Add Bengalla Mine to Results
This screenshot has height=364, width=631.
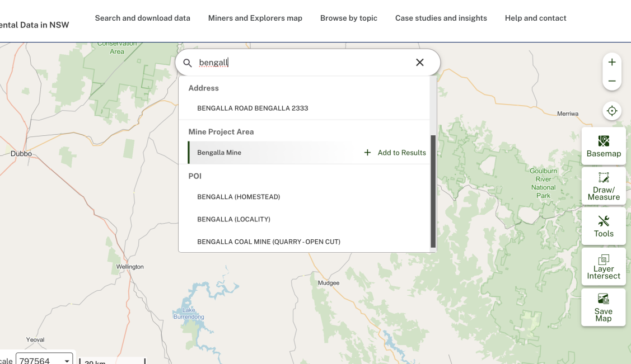(x=395, y=153)
